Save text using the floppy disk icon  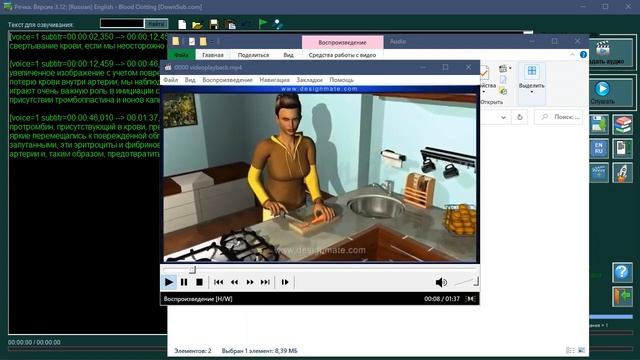point(214,24)
